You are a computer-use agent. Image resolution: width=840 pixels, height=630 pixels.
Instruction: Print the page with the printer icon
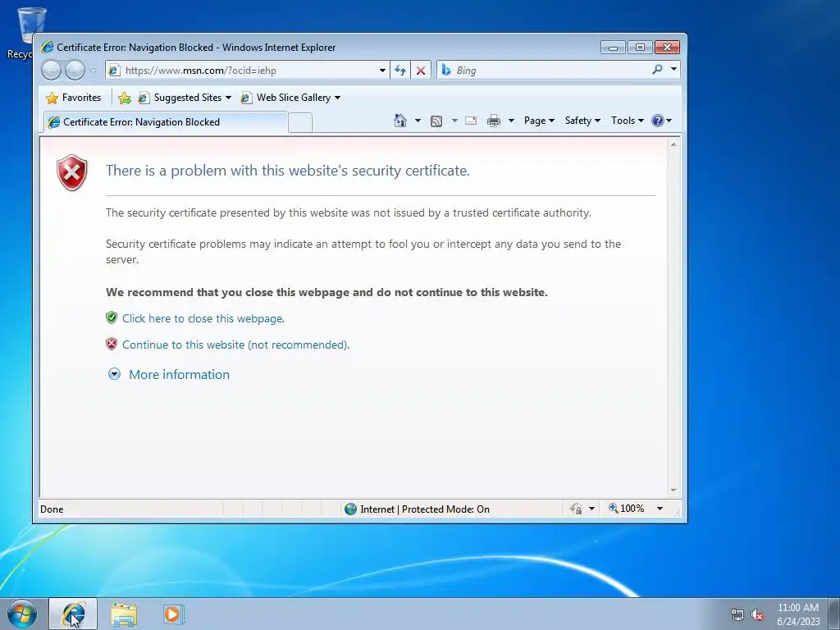tap(493, 121)
